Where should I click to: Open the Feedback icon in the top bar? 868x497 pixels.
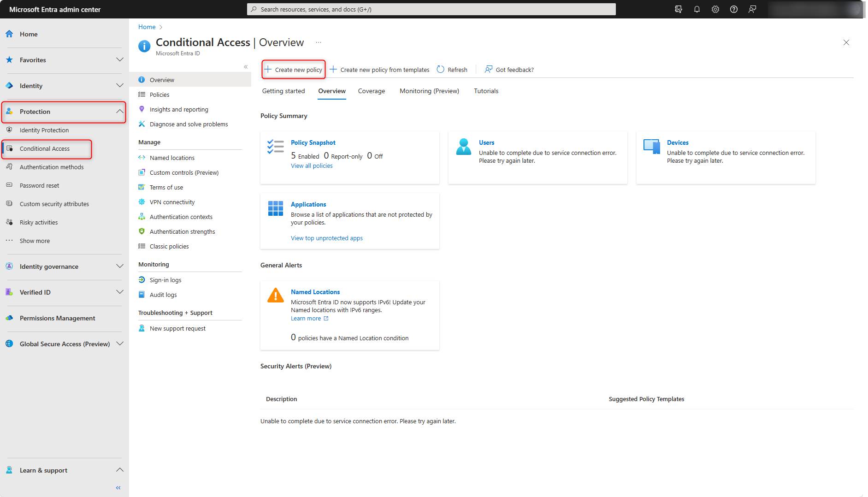click(x=752, y=9)
